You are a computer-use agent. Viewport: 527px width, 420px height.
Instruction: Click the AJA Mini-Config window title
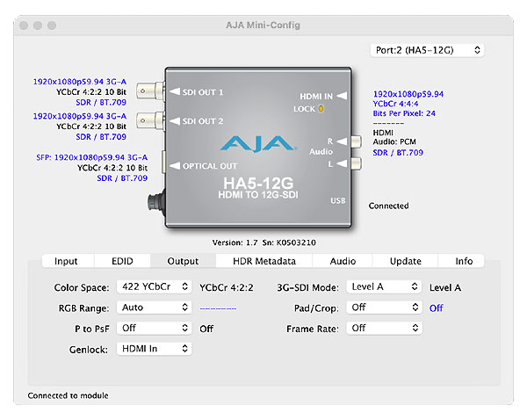point(263,25)
